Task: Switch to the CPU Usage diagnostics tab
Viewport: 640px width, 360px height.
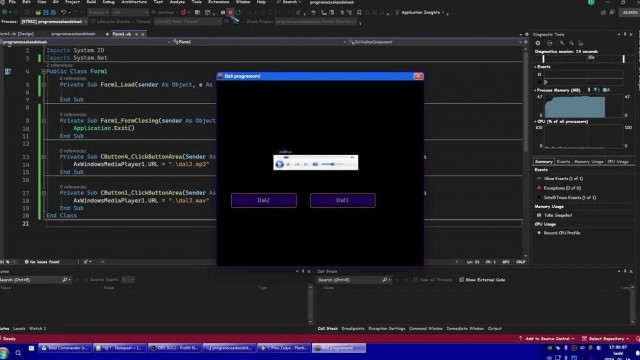Action: [x=618, y=162]
